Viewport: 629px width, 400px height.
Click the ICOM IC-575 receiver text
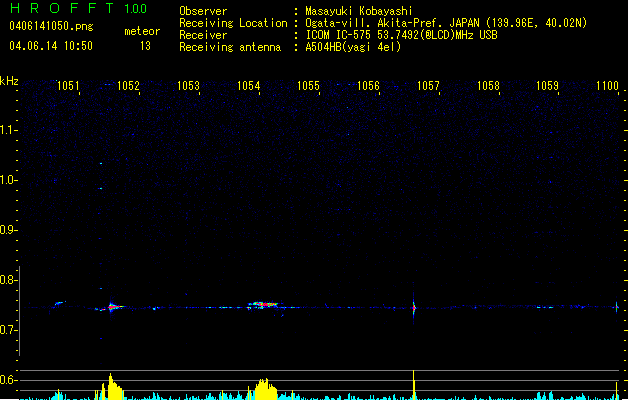401,35
